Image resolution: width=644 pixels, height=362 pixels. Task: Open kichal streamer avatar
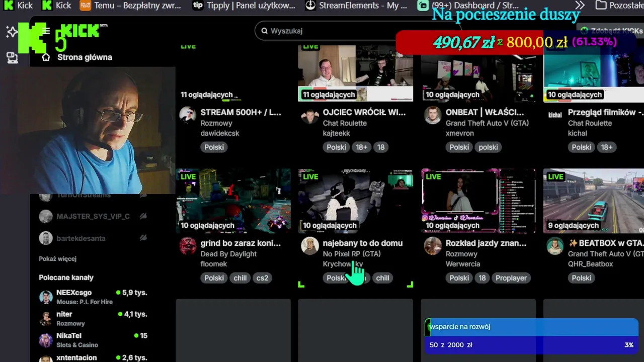click(x=555, y=115)
